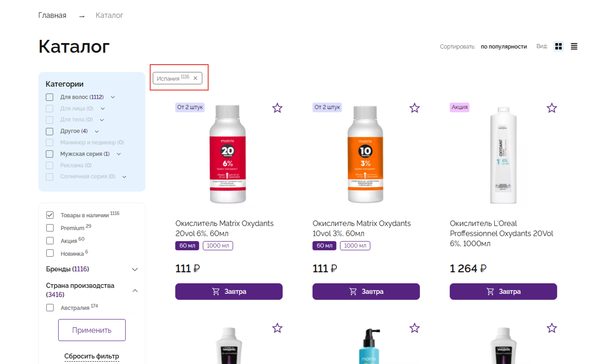610x364 pixels.
Task: Select 1000 мл size for Matrix 20vol
Action: pyautogui.click(x=218, y=246)
